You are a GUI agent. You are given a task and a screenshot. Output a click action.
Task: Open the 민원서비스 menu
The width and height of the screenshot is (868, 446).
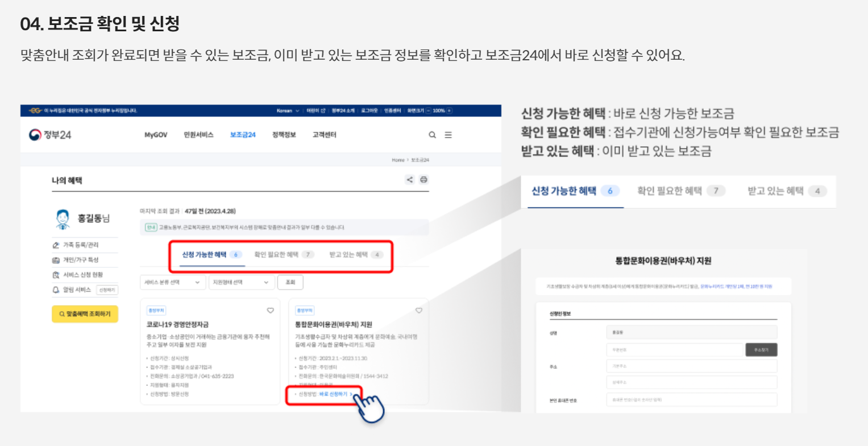click(198, 135)
